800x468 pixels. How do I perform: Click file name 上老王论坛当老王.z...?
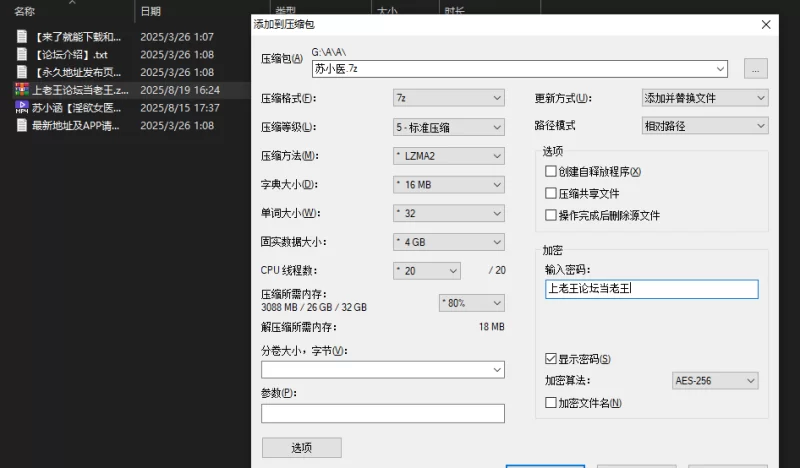80,90
